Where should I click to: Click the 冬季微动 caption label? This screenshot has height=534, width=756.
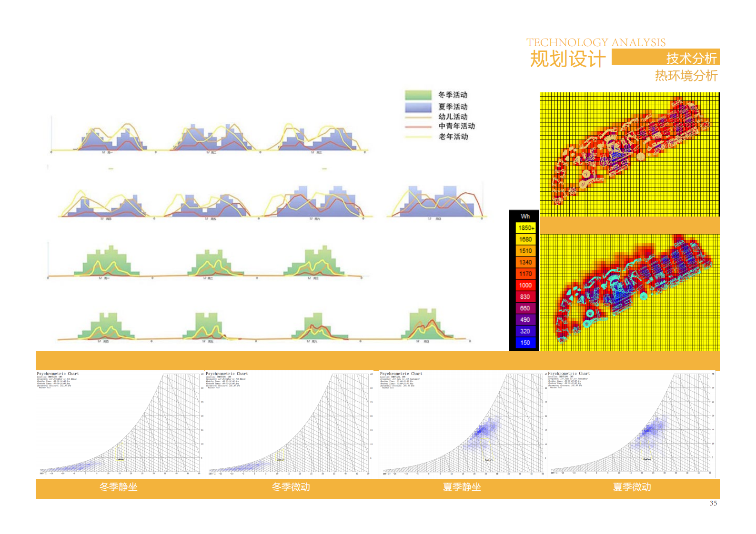291,487
